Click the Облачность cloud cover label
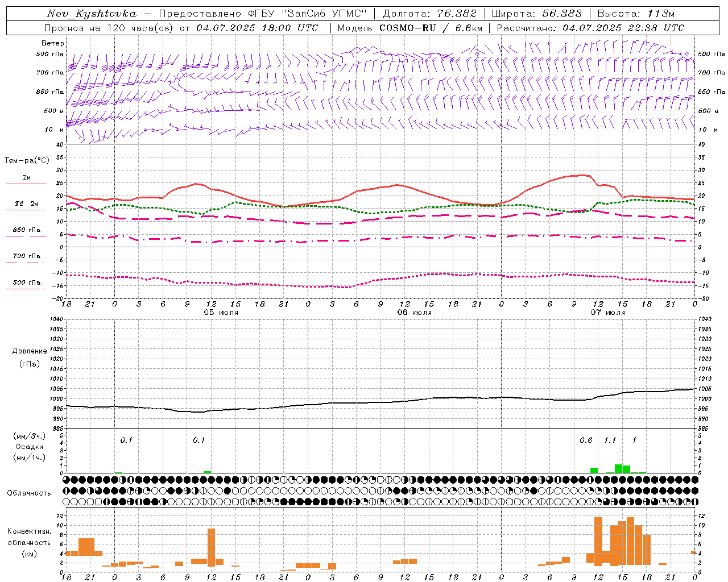Screen dimensions: 728x582 [29, 493]
